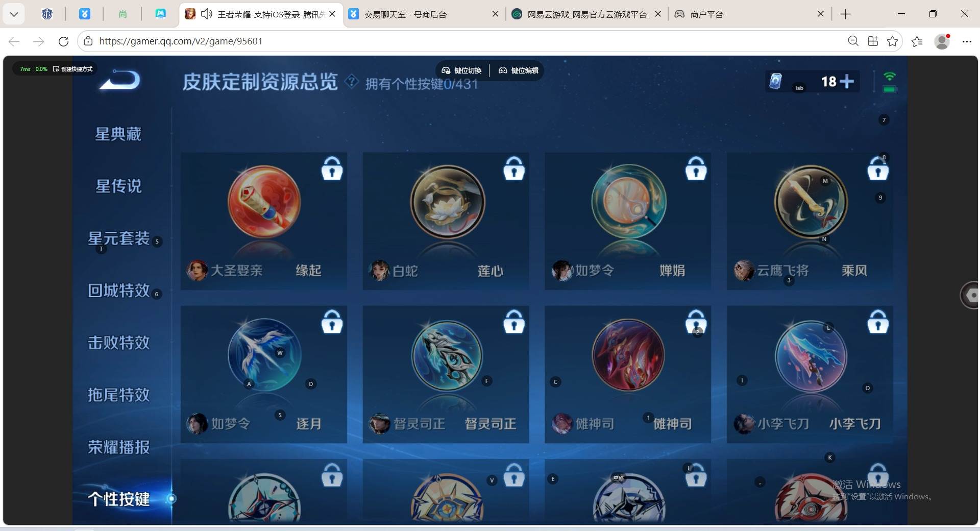The width and height of the screenshot is (980, 531).
Task: Switch to the 网易云游戏 browser tab
Action: click(x=587, y=14)
